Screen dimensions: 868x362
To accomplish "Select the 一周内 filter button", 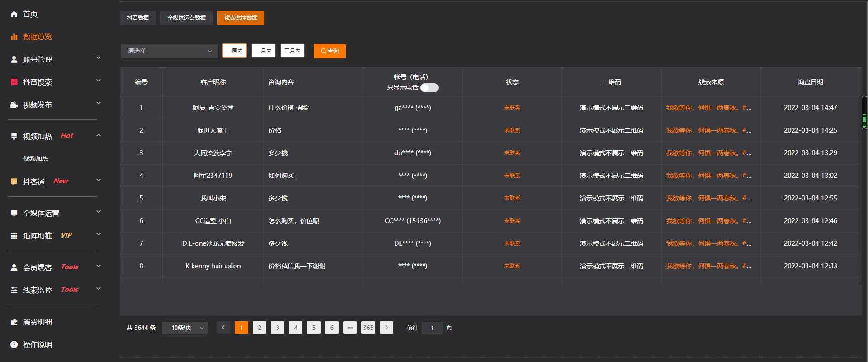I will (x=235, y=51).
